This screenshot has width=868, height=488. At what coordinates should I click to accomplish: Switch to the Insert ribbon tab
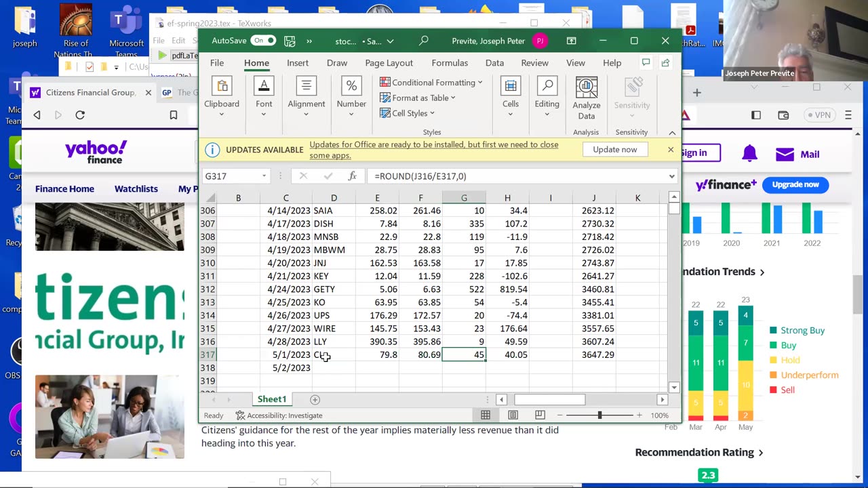coord(298,63)
